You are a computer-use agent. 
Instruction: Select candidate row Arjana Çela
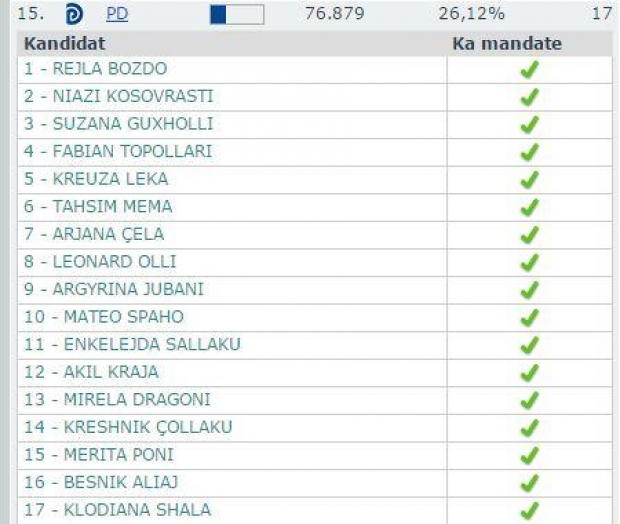[x=94, y=234]
